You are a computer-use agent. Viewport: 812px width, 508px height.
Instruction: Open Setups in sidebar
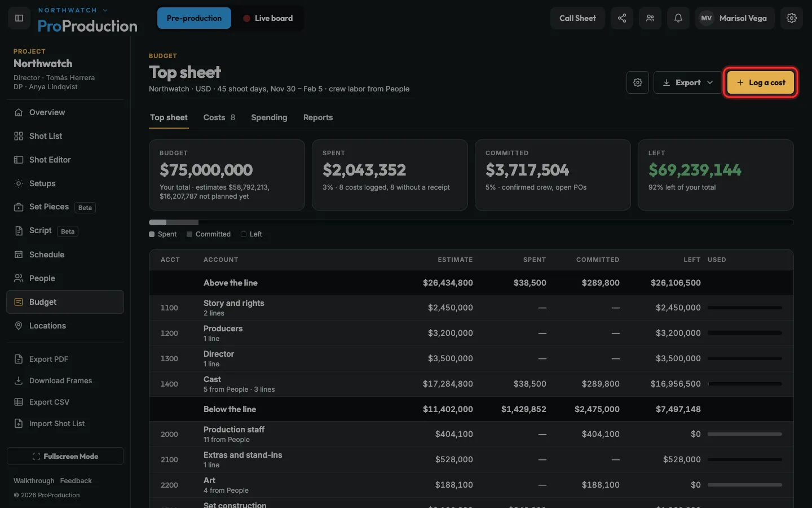pos(65,183)
